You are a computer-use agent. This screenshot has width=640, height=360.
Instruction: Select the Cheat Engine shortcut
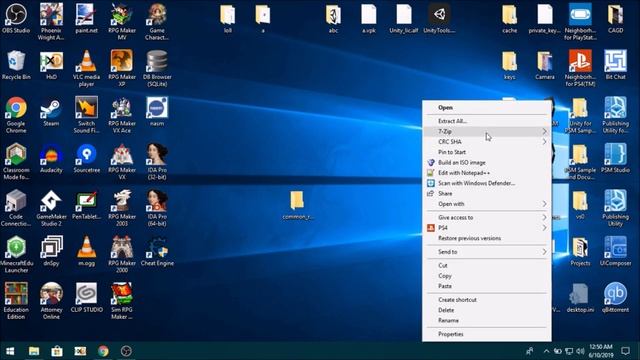pos(157,251)
